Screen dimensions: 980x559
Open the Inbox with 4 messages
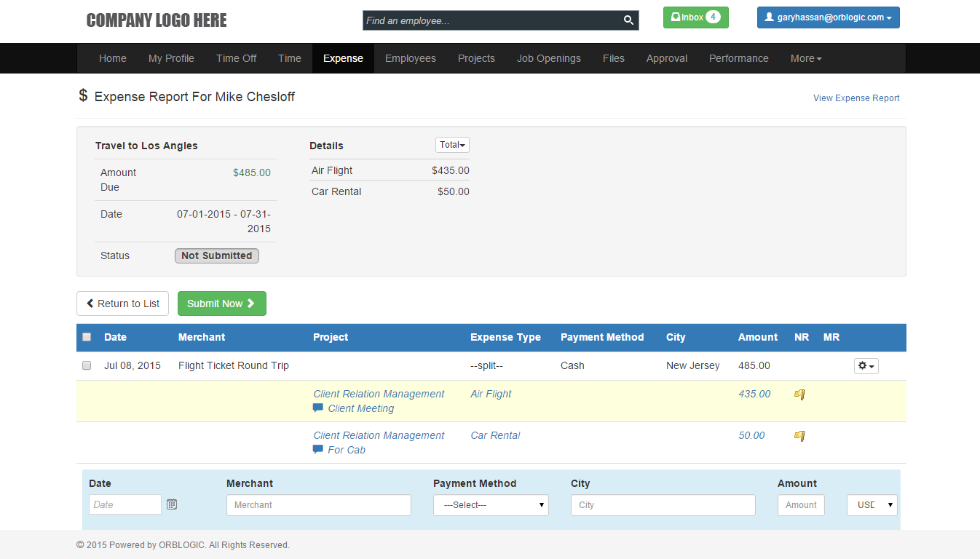coord(695,17)
